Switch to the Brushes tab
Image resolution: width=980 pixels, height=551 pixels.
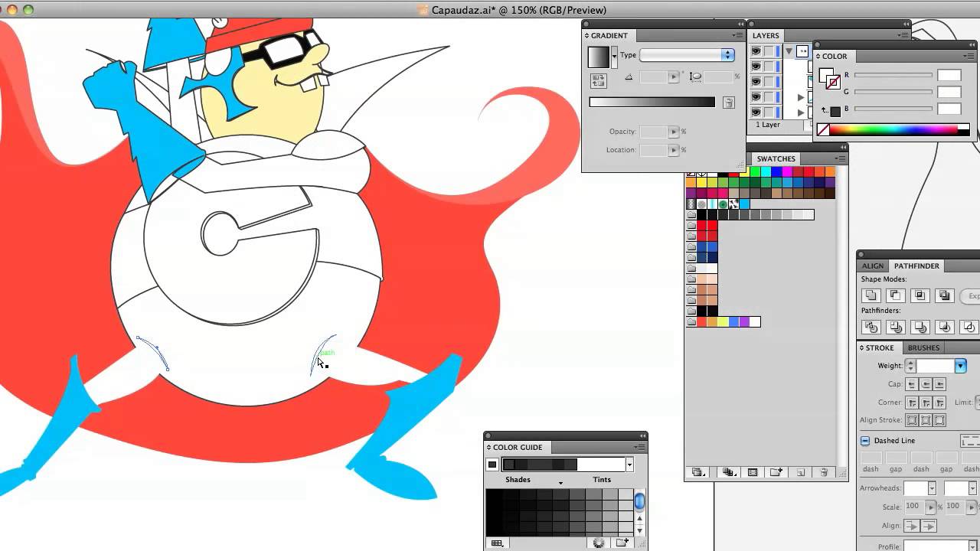(923, 347)
